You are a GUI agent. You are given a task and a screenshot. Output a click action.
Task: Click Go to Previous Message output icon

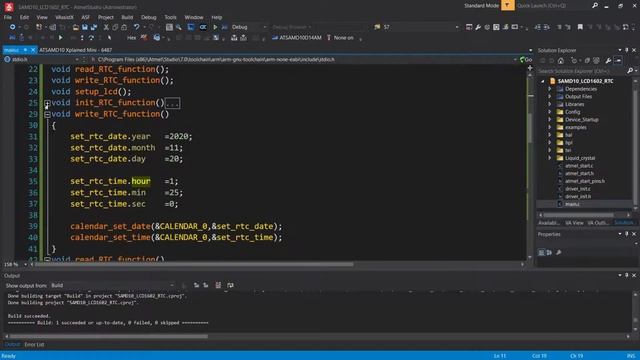point(196,285)
